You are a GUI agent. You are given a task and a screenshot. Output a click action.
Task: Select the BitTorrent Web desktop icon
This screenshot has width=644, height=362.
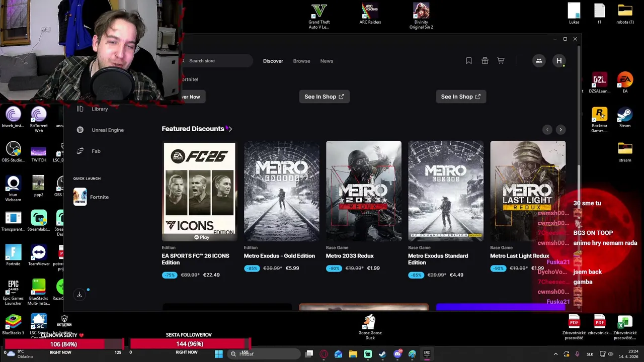(39, 120)
